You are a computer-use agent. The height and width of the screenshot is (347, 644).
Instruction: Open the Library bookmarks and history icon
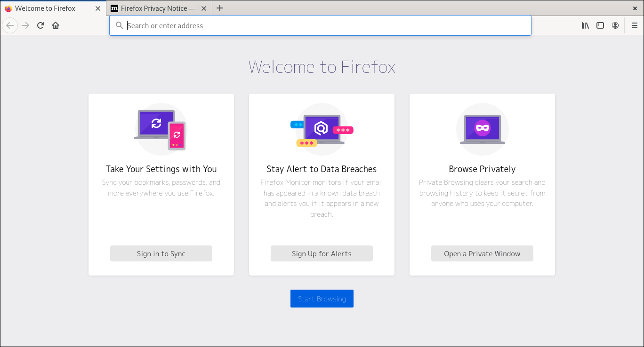tap(585, 25)
